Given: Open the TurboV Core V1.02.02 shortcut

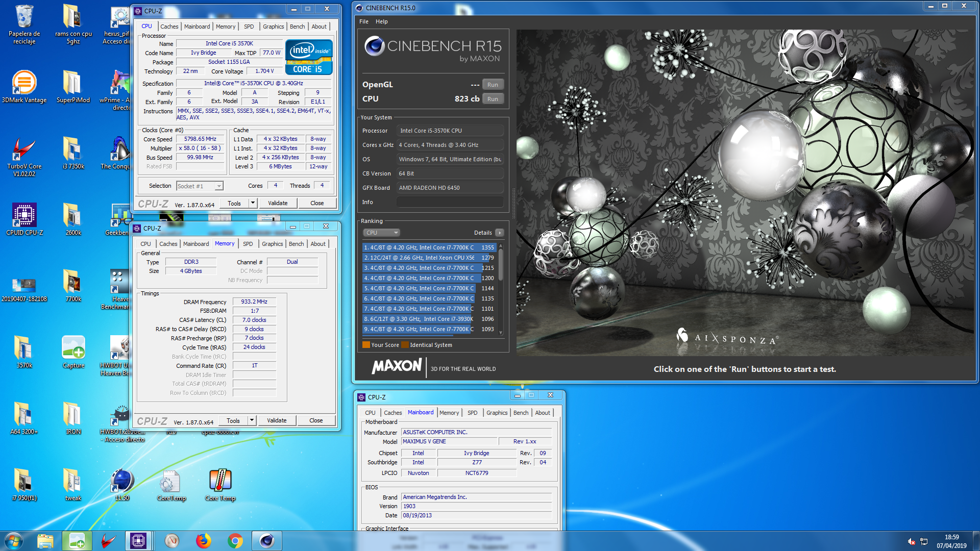Looking at the screenshot, I should tap(24, 157).
